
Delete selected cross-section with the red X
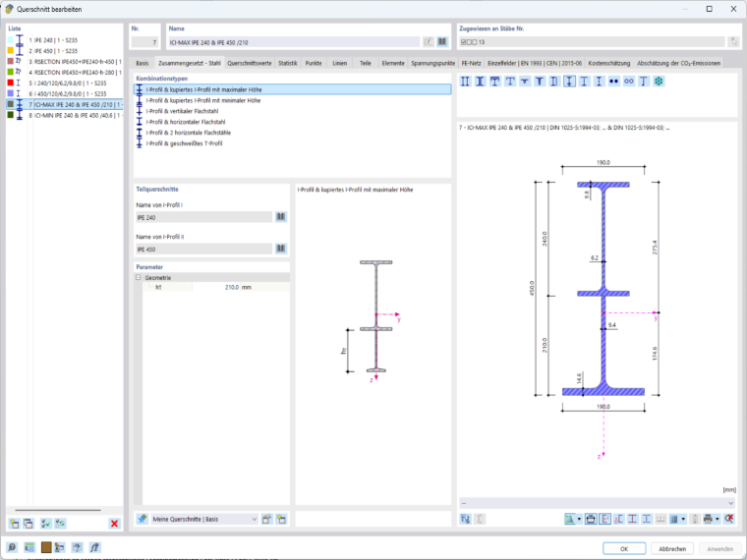pyautogui.click(x=114, y=524)
